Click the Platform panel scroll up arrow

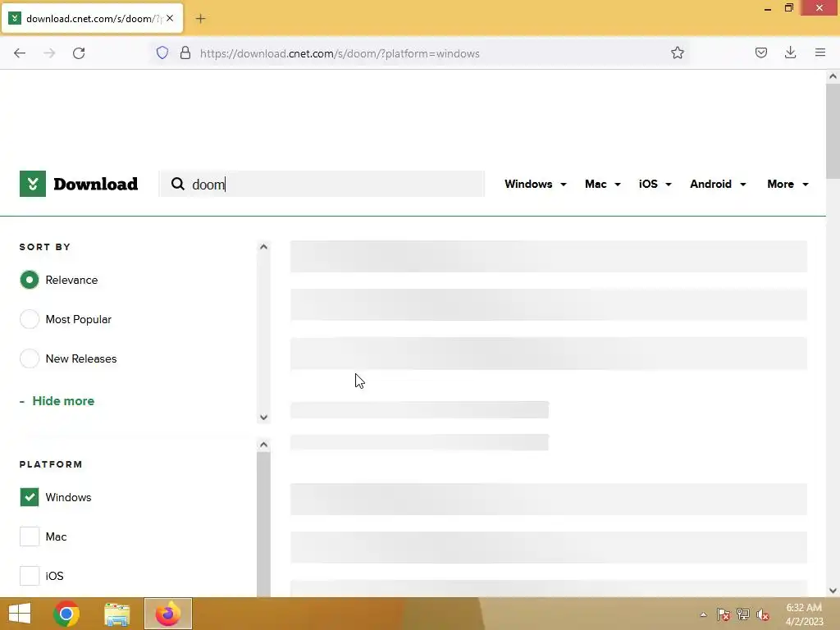click(x=263, y=445)
